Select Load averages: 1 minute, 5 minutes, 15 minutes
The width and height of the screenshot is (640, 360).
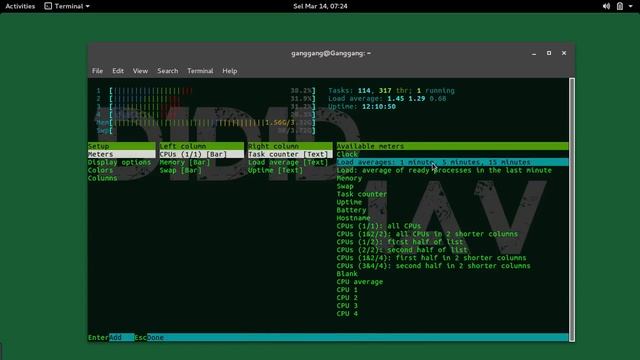point(452,162)
